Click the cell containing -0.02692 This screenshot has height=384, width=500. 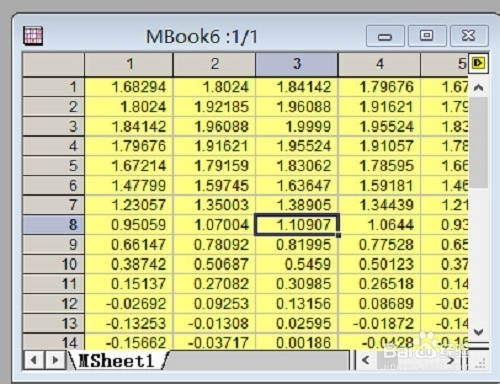point(129,303)
